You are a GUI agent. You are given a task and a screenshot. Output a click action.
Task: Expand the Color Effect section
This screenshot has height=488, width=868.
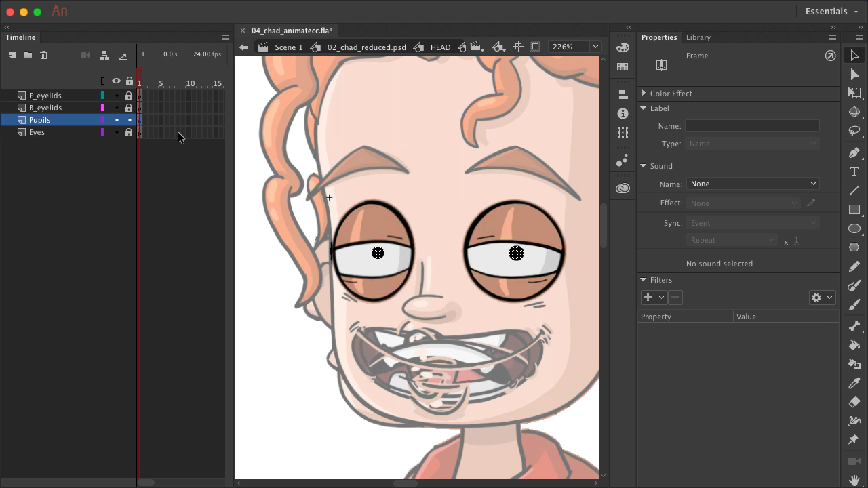(x=644, y=94)
